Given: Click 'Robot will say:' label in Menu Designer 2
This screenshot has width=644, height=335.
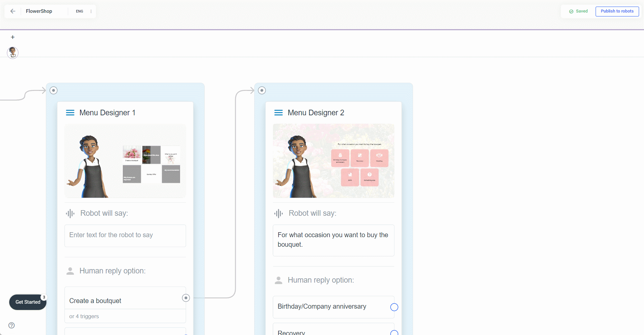Looking at the screenshot, I should pos(312,213).
